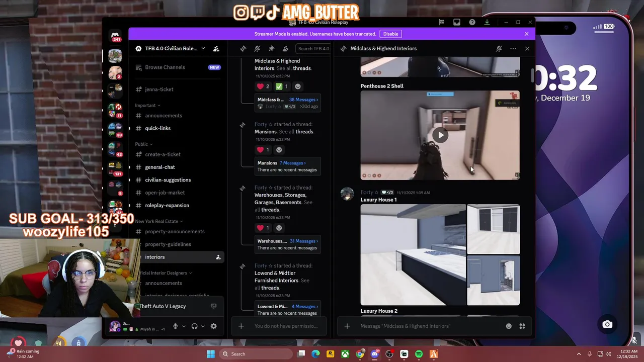The height and width of the screenshot is (362, 644).
Task: Click the green download update icon
Action: [x=487, y=22]
